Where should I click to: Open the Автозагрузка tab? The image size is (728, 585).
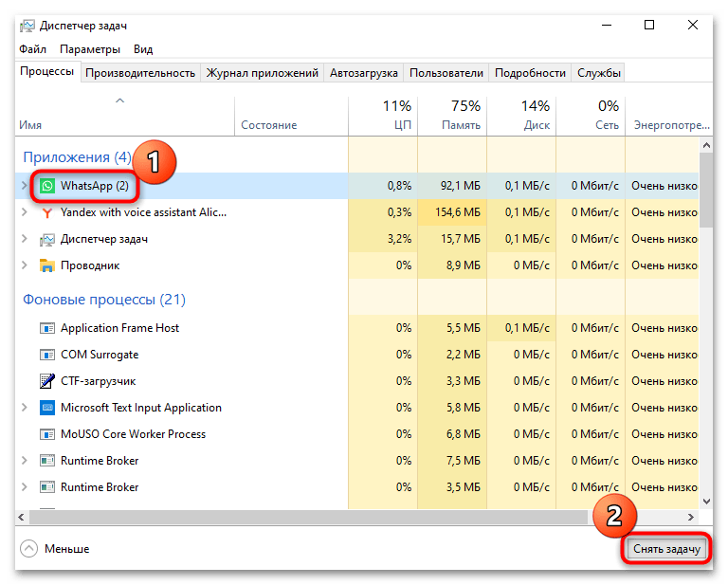364,73
